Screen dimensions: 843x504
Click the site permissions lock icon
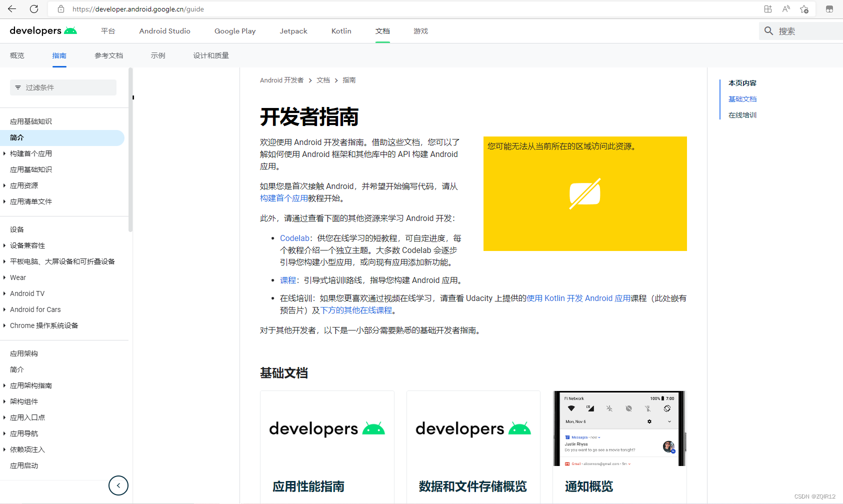coord(60,8)
